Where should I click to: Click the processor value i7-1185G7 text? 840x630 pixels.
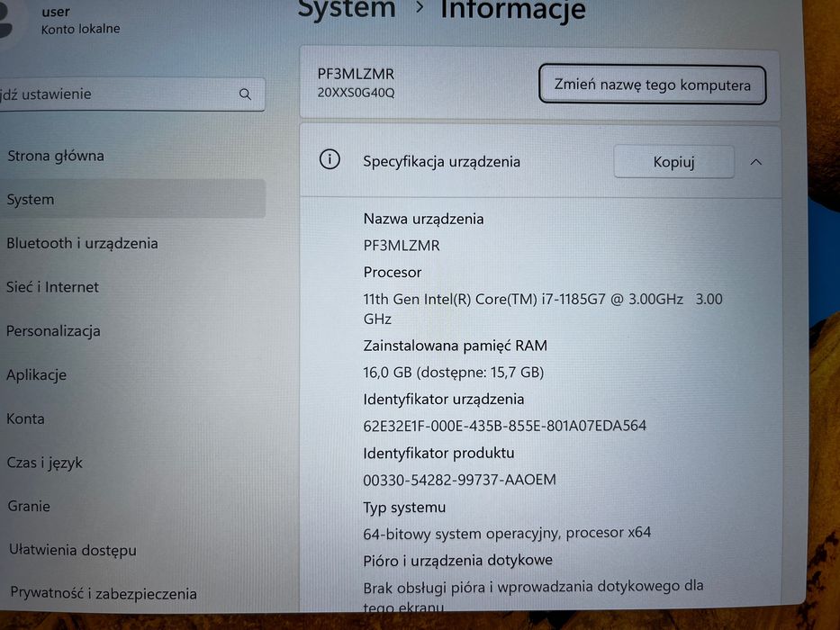543,309
